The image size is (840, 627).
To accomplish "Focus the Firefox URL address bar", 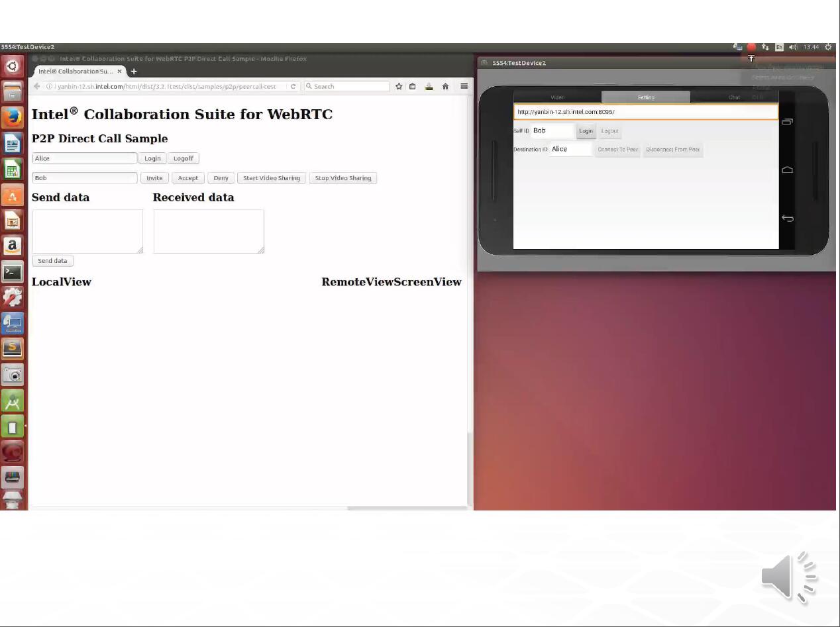I will pyautogui.click(x=166, y=86).
